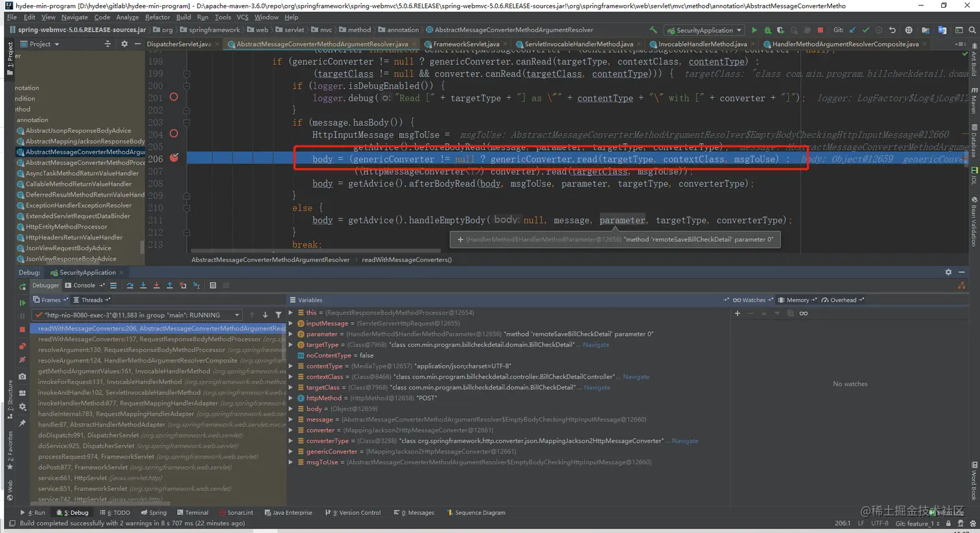Open the Terminal tool window button

pos(192,512)
